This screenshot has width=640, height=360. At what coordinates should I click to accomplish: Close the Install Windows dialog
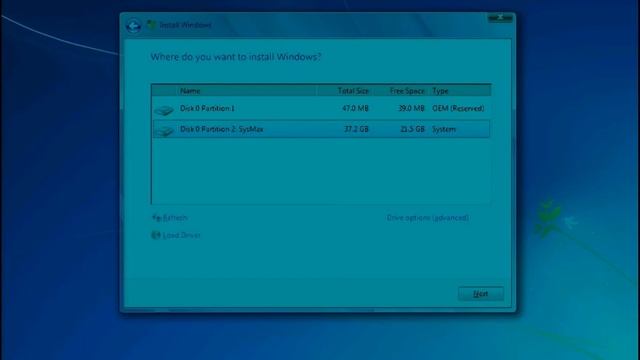(500, 18)
